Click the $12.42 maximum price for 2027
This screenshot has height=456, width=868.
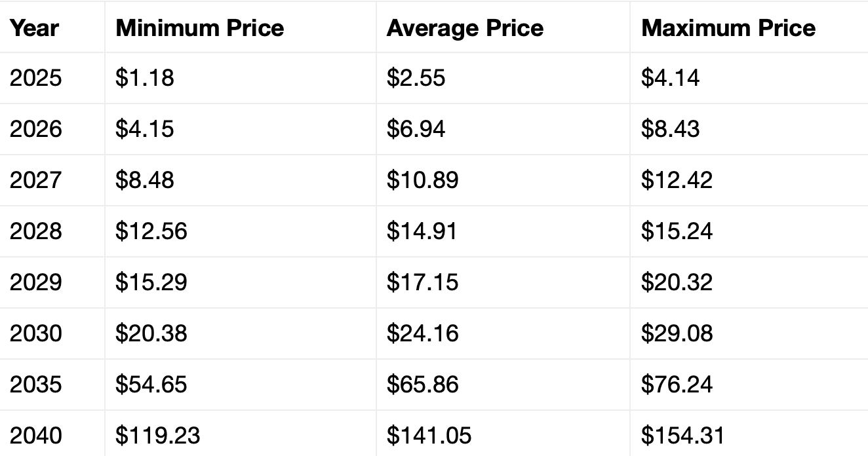coord(677,180)
